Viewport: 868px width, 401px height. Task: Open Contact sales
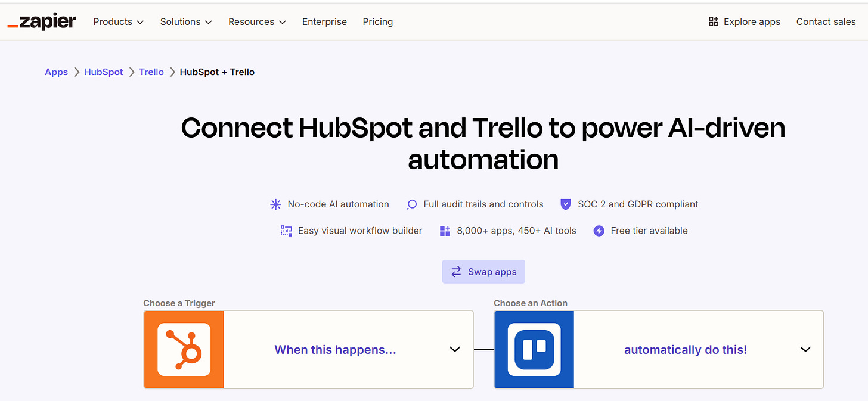tap(826, 22)
